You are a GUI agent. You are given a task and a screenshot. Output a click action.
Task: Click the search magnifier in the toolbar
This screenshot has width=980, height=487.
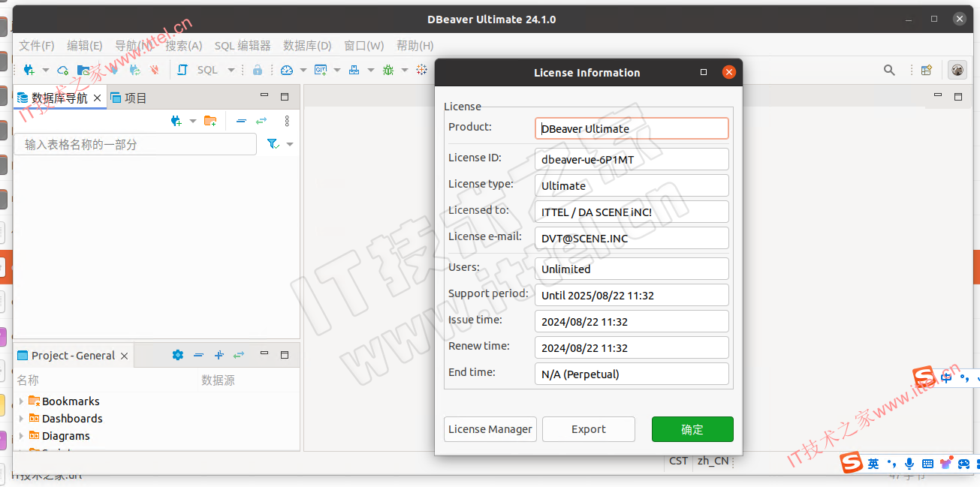889,70
